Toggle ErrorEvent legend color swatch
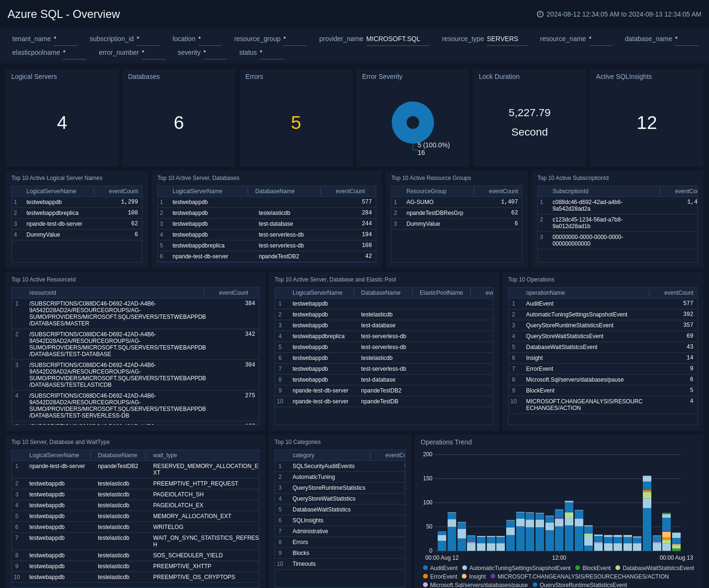The width and height of the screenshot is (709, 588). tap(425, 576)
